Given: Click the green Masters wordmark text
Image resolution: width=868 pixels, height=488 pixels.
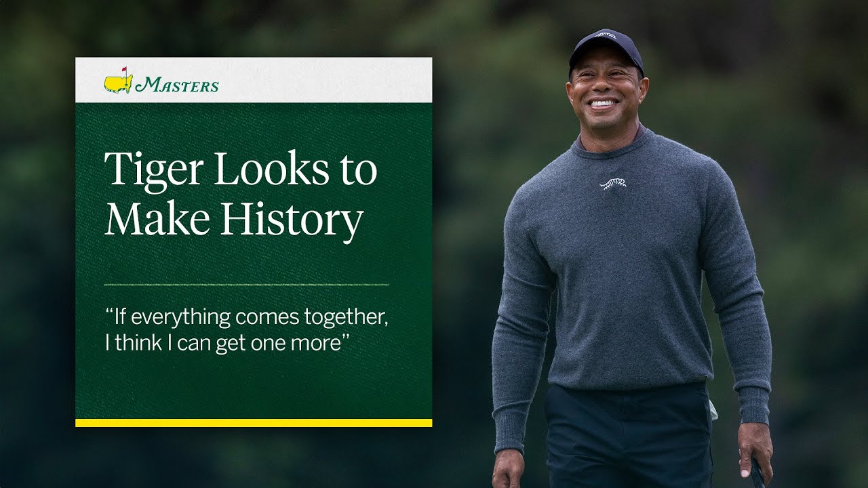Looking at the screenshot, I should click(x=177, y=85).
